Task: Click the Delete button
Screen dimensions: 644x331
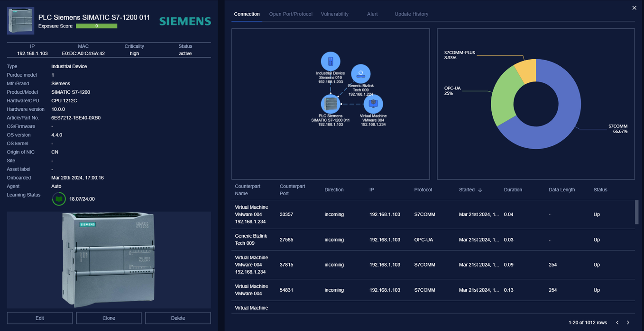Action: 178,318
